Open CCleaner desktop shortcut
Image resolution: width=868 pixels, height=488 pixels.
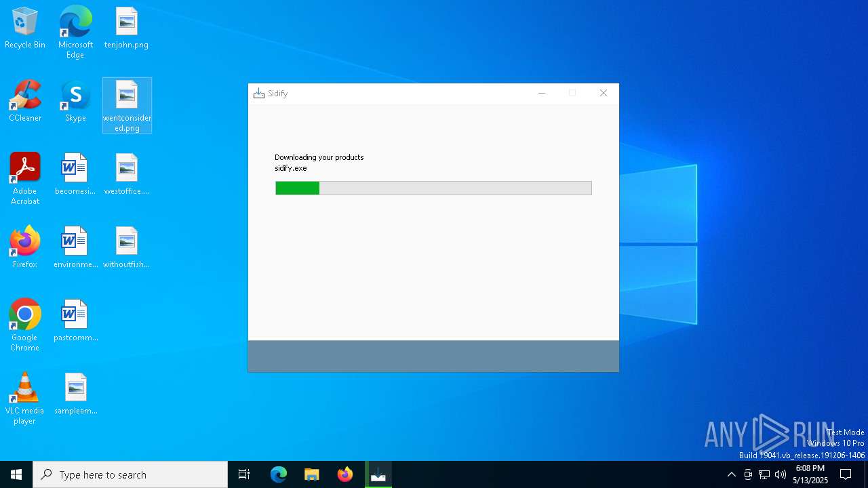coord(25,102)
